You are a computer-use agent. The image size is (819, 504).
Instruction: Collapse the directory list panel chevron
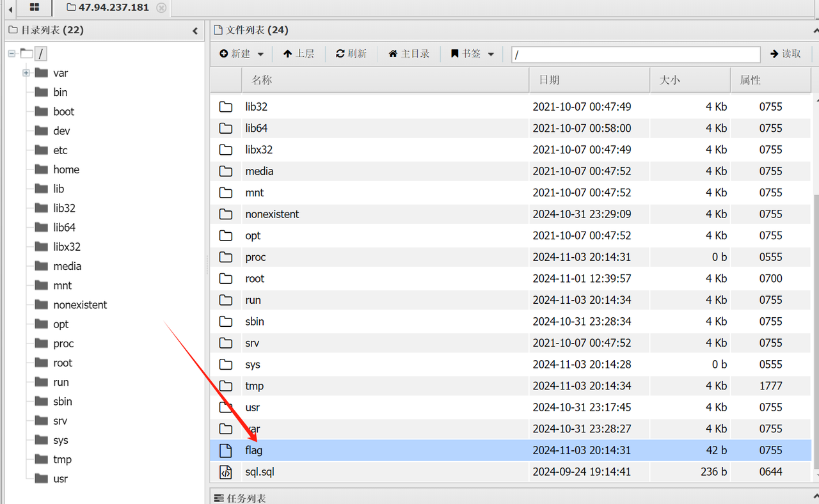(x=195, y=31)
